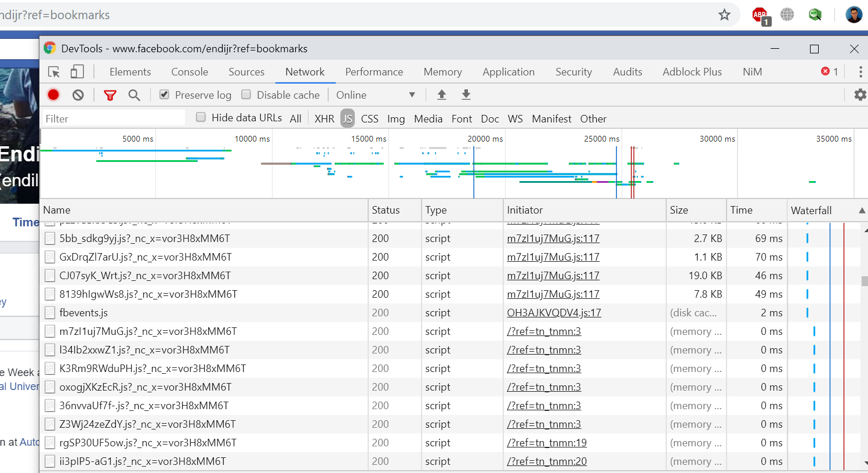The width and height of the screenshot is (868, 473).
Task: Sort requests by Status column header
Action: (x=395, y=210)
